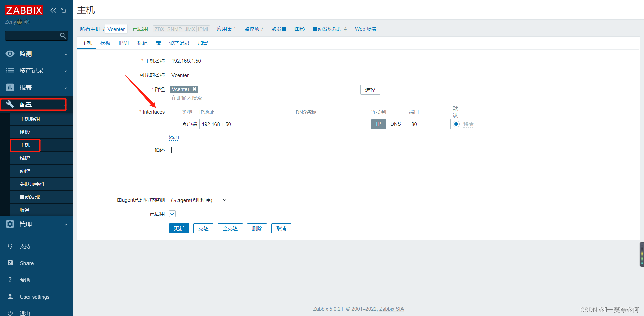Click the list icon beside 资产记录
644x316 pixels.
(10, 70)
